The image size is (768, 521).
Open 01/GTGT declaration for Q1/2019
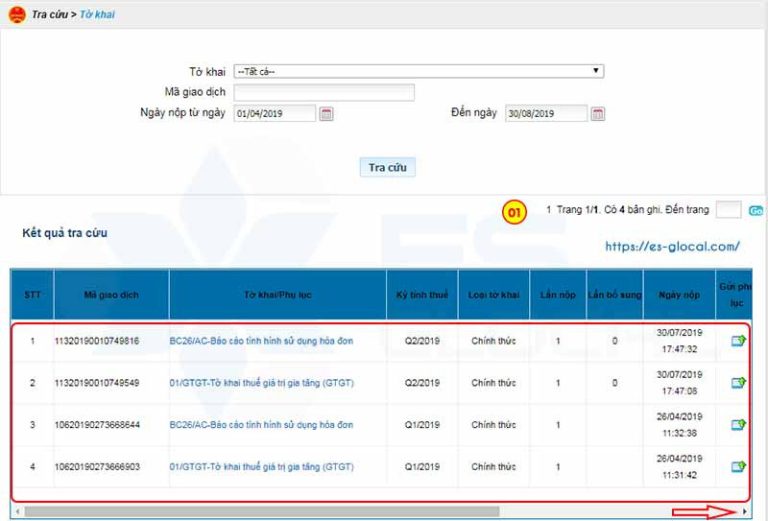[262, 467]
